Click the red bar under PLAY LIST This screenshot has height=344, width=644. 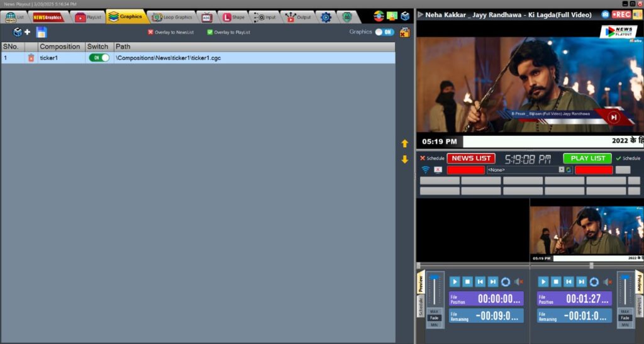(594, 170)
